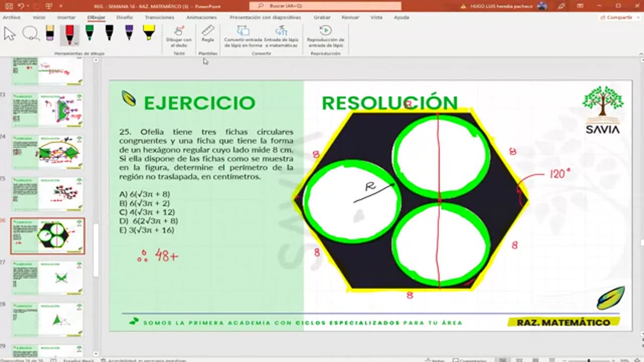Viewport: 644px width, 362px height.
Task: Open Ribbon display options icon
Action: [x=580, y=6]
